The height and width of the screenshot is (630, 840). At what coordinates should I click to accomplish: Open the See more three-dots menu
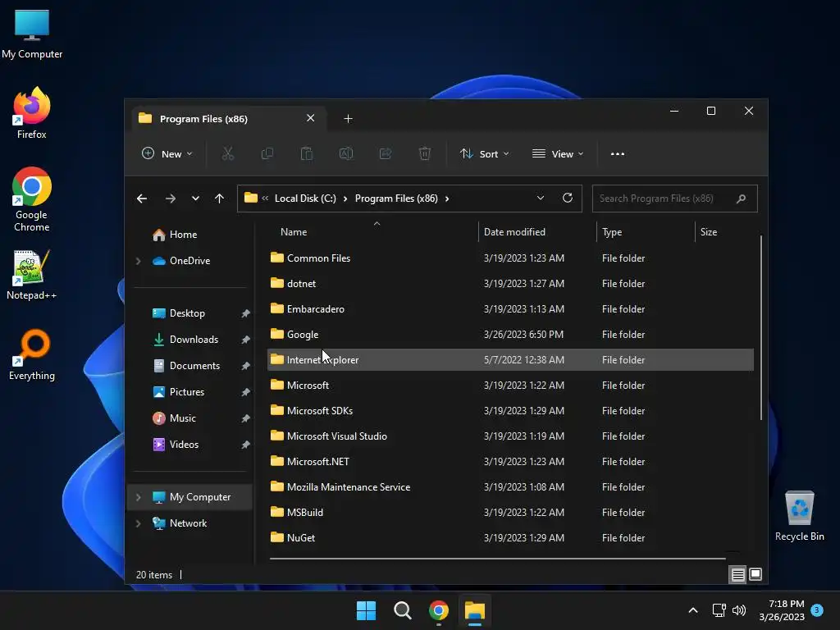617,153
